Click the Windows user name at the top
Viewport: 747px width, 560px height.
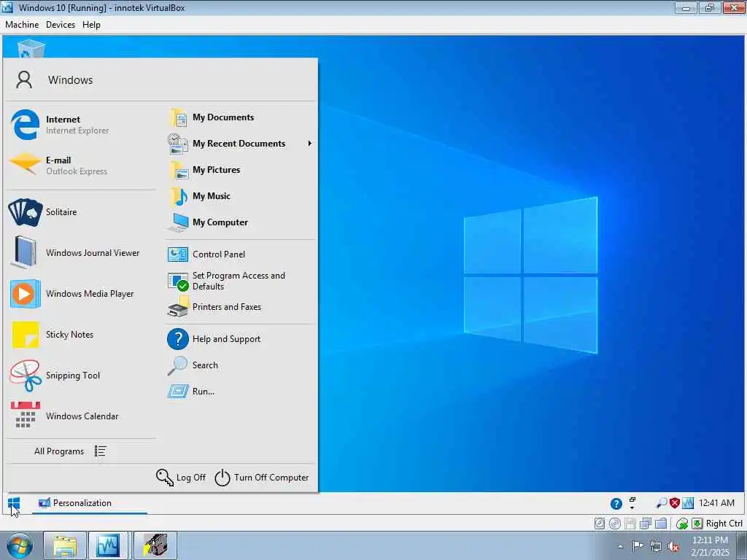coord(71,80)
